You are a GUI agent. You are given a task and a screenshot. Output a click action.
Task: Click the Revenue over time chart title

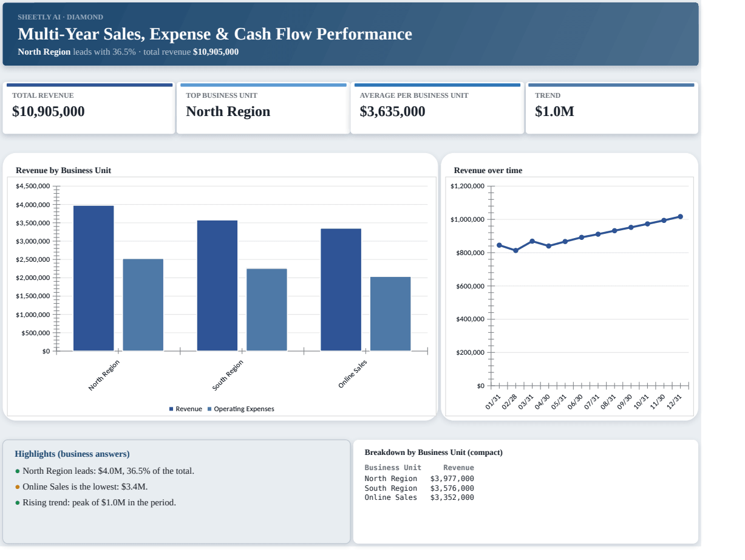tap(488, 171)
